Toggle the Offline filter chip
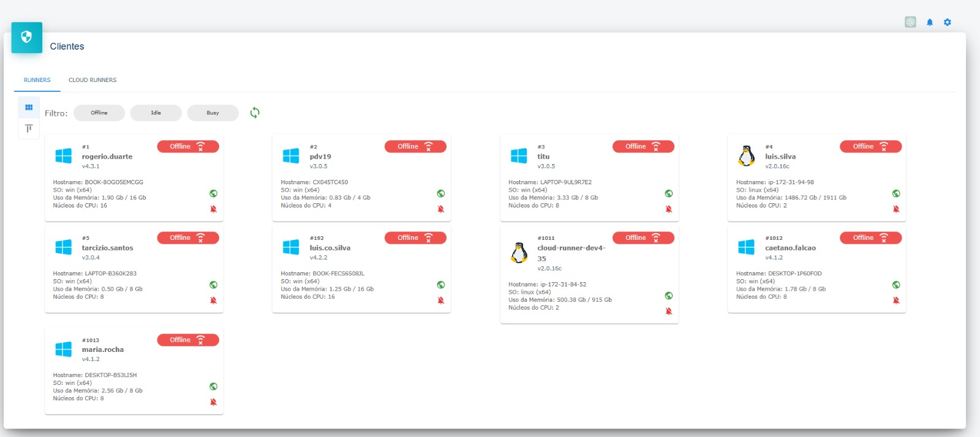 click(99, 113)
